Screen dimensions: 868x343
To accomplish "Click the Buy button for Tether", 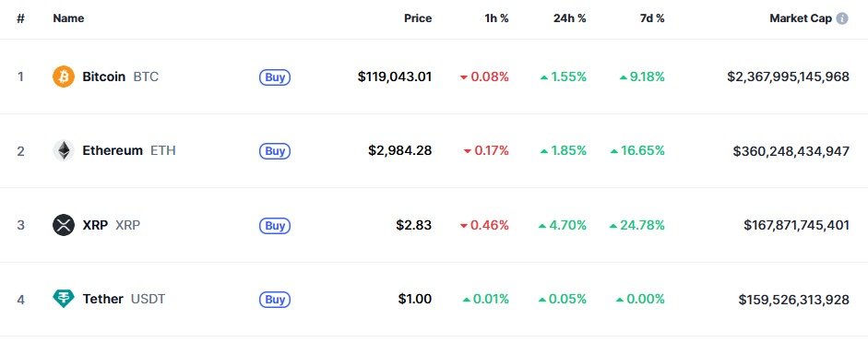I will click(275, 300).
